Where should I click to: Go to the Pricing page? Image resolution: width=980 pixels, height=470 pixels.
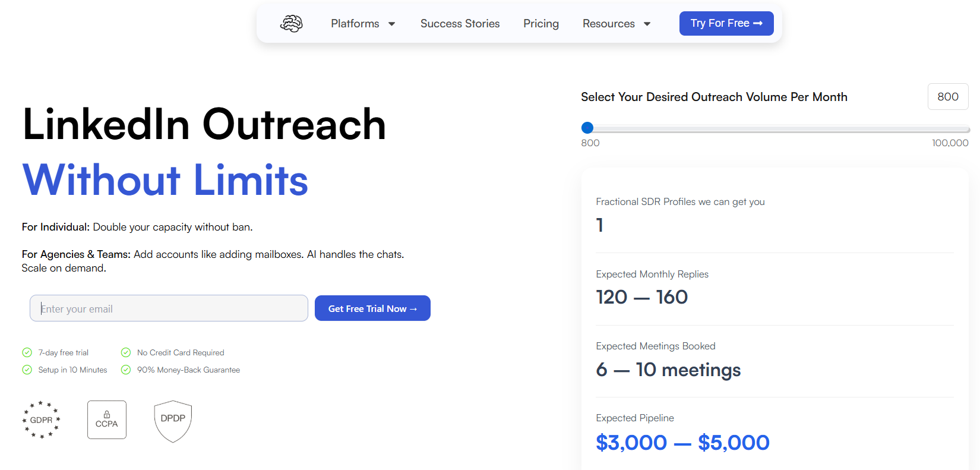pyautogui.click(x=540, y=24)
